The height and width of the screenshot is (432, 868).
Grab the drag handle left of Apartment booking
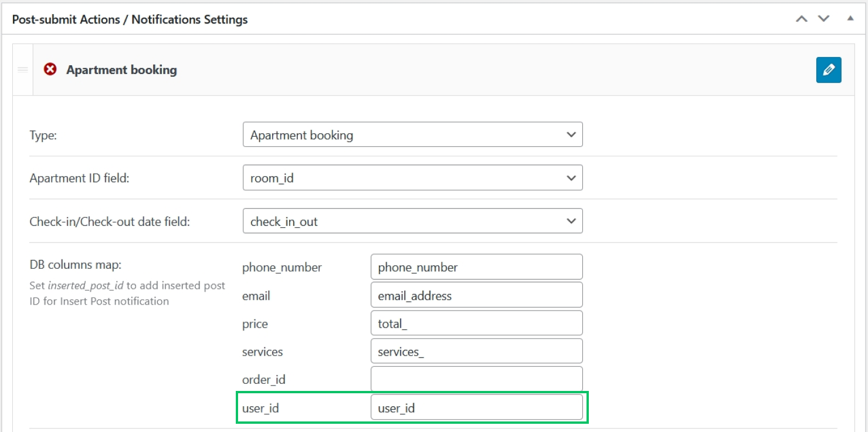[x=23, y=70]
